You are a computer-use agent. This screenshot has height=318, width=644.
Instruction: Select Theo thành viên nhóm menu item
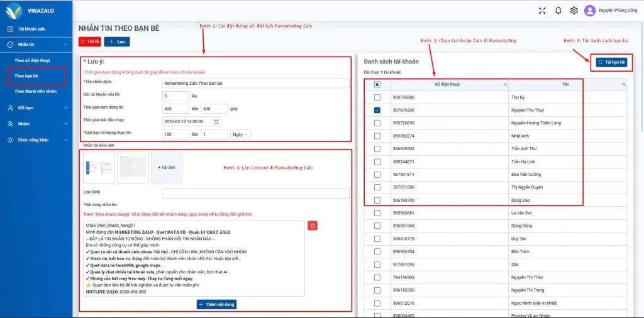tap(40, 91)
